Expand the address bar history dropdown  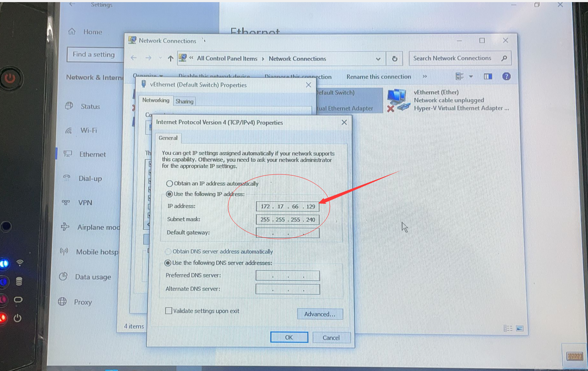click(378, 59)
